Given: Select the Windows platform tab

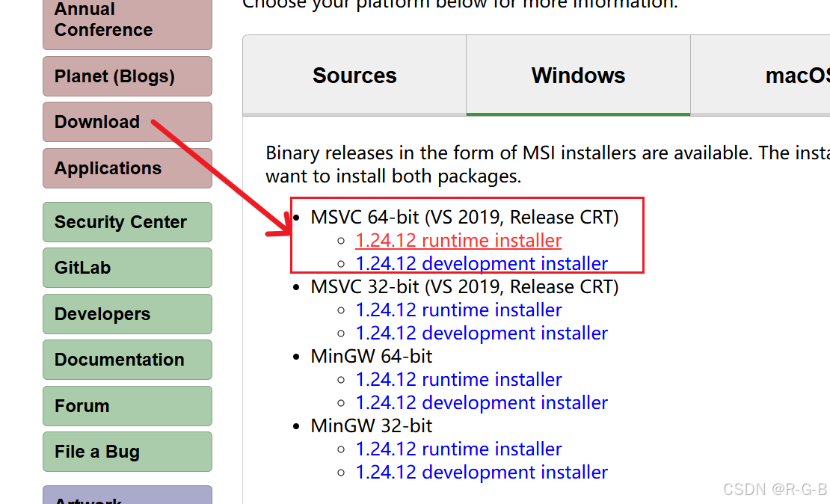Looking at the screenshot, I should click(578, 76).
